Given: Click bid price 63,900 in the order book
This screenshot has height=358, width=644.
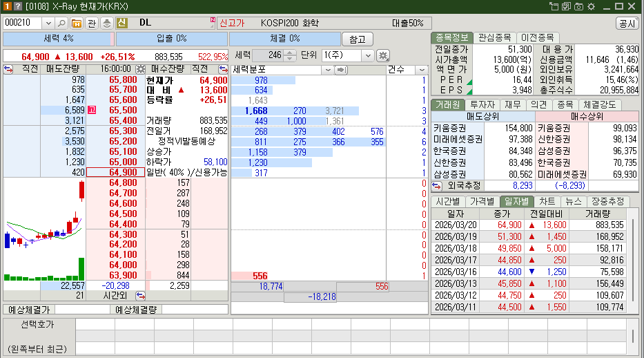Looking at the screenshot, I should click(124, 275).
